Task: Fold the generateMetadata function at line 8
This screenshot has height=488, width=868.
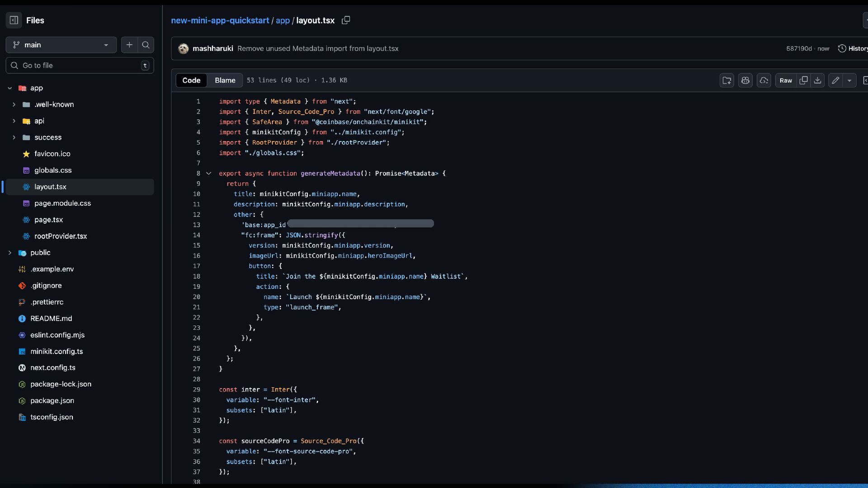Action: click(x=208, y=174)
